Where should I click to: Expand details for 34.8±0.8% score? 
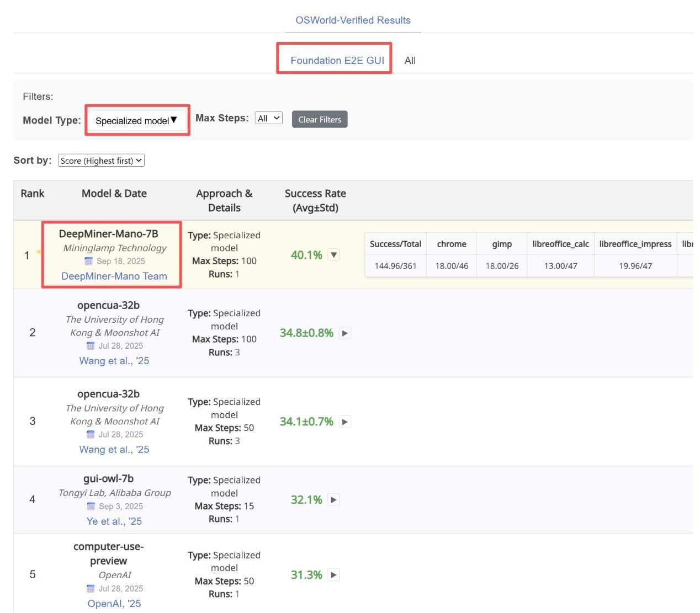coord(345,333)
